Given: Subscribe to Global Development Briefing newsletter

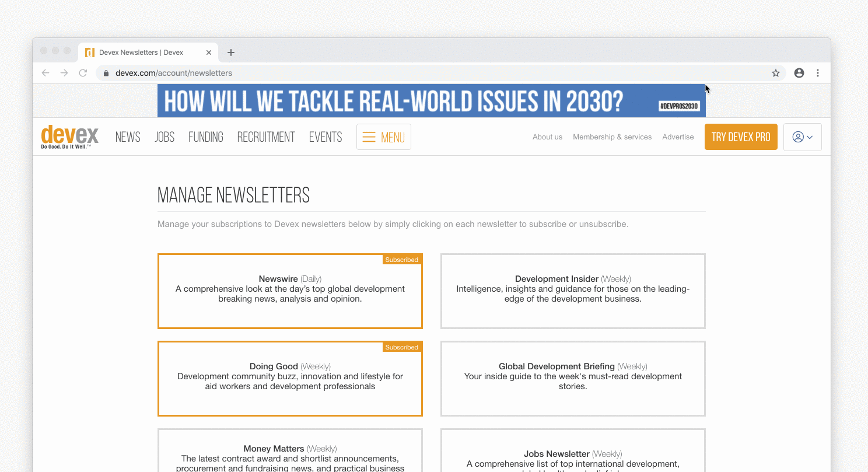Looking at the screenshot, I should tap(573, 379).
